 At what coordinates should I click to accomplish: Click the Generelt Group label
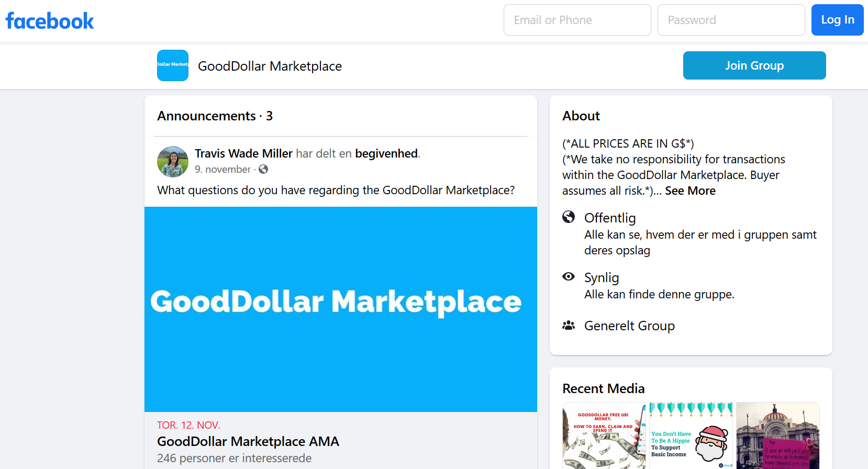click(629, 326)
